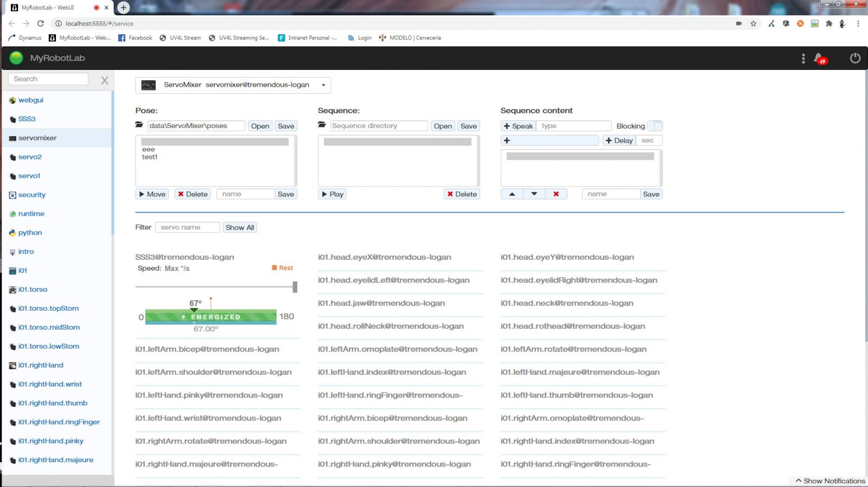Click the Sequence directory field
Image resolution: width=868 pixels, height=487 pixels.
click(378, 126)
